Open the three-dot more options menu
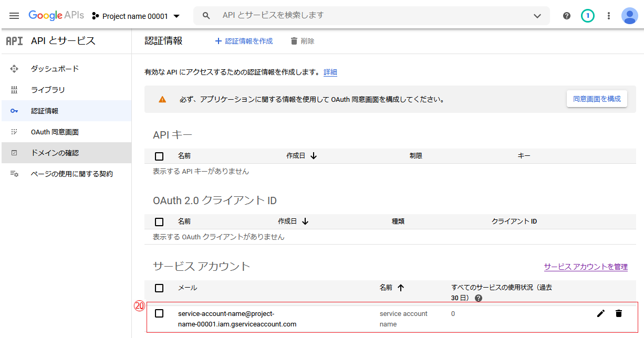Screen dimensions: 644x338 [609, 16]
